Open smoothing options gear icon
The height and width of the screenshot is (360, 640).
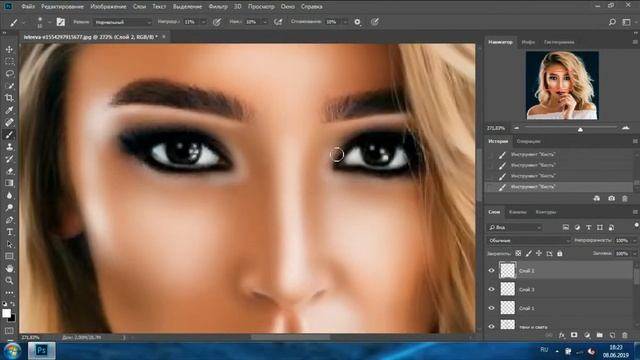358,22
